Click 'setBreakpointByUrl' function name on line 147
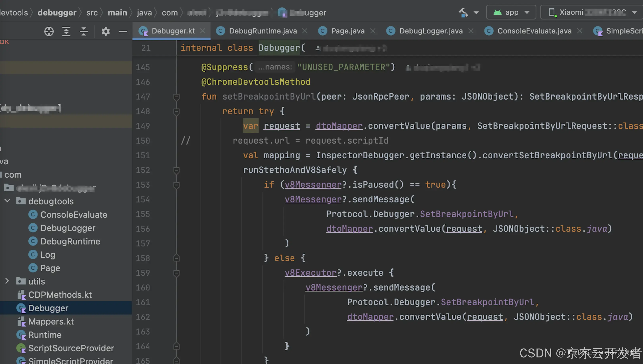This screenshot has width=643, height=364. [269, 96]
